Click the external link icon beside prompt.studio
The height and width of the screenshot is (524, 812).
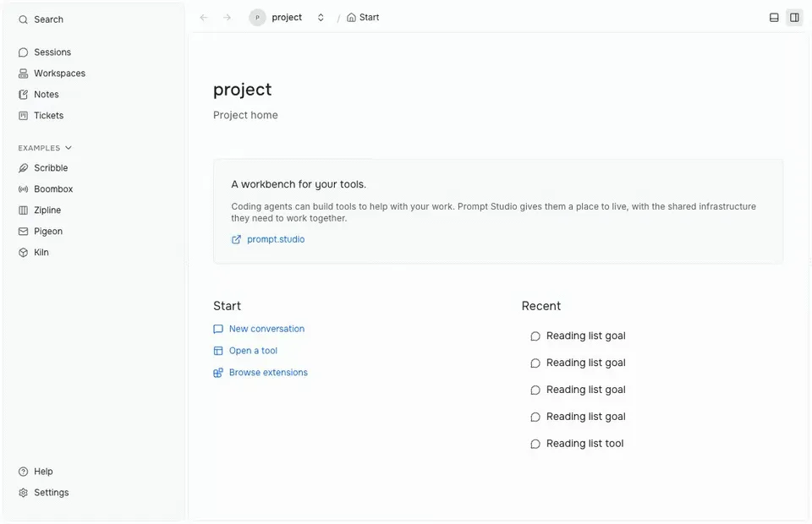[x=236, y=239]
